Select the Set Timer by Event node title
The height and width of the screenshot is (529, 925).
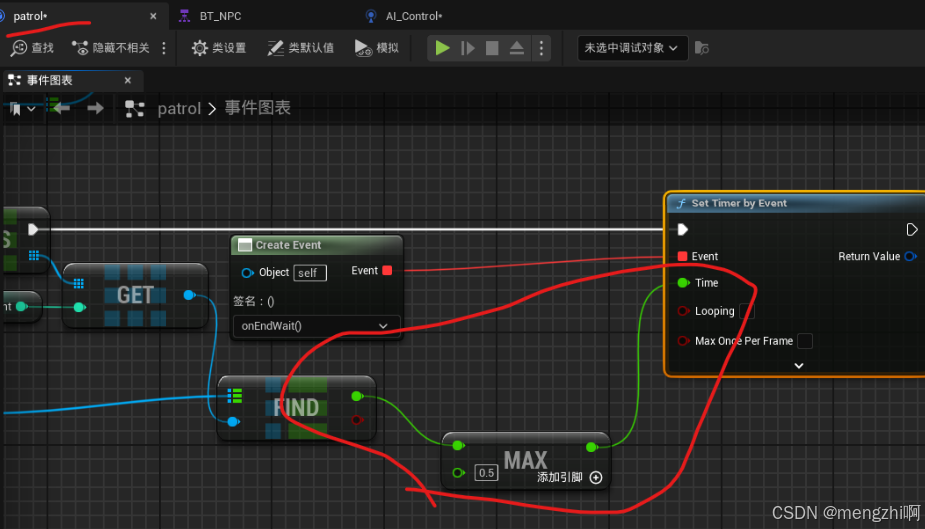coord(739,203)
